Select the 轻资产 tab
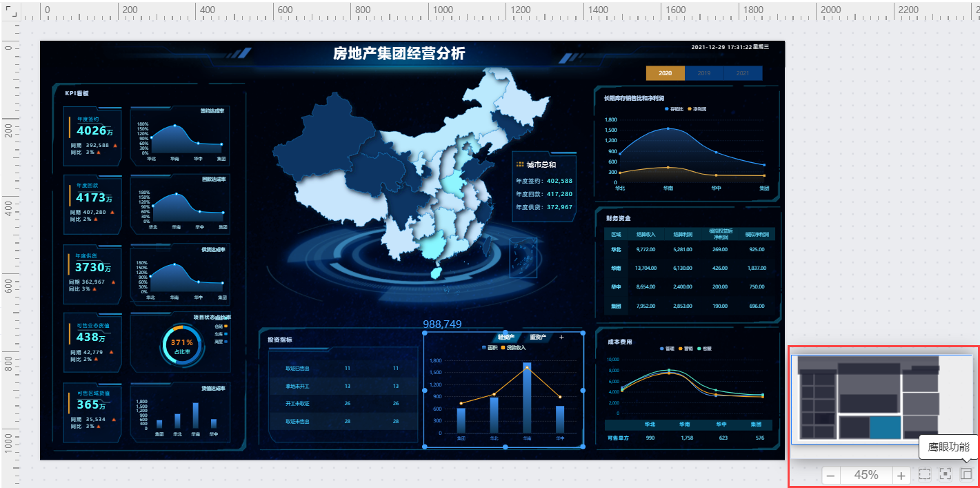This screenshot has width=980, height=488. pos(506,337)
